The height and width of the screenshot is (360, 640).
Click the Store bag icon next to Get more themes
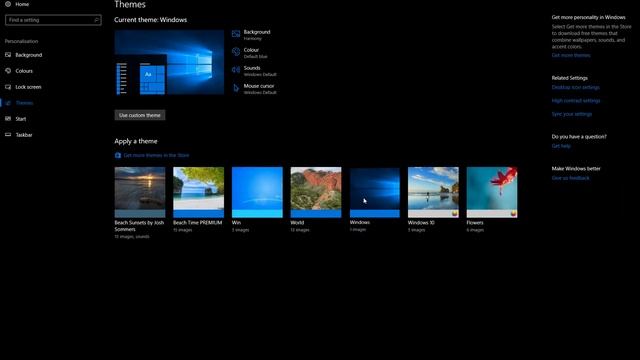(118, 155)
